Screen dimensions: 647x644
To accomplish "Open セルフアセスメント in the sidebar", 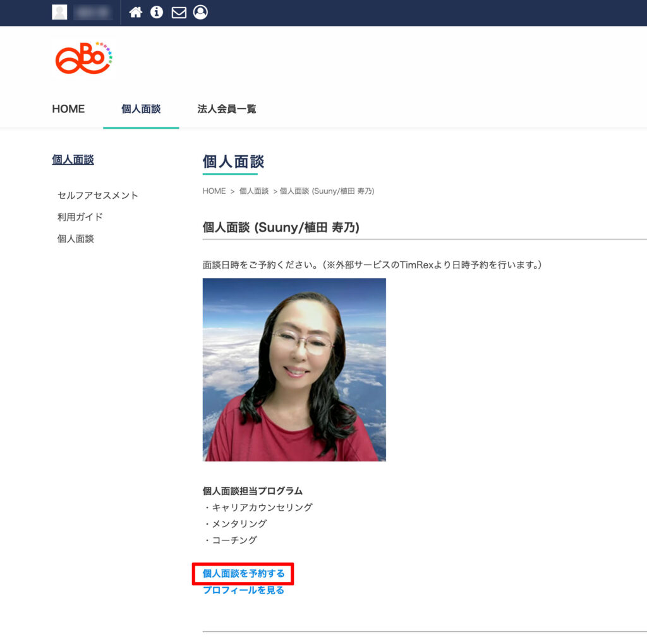I will [x=97, y=195].
